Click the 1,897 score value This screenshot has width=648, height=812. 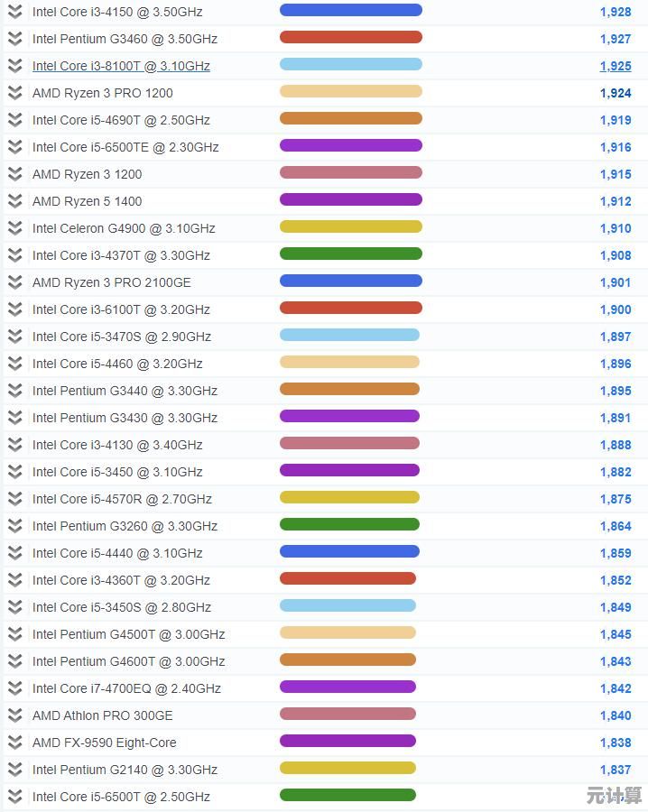pos(616,337)
